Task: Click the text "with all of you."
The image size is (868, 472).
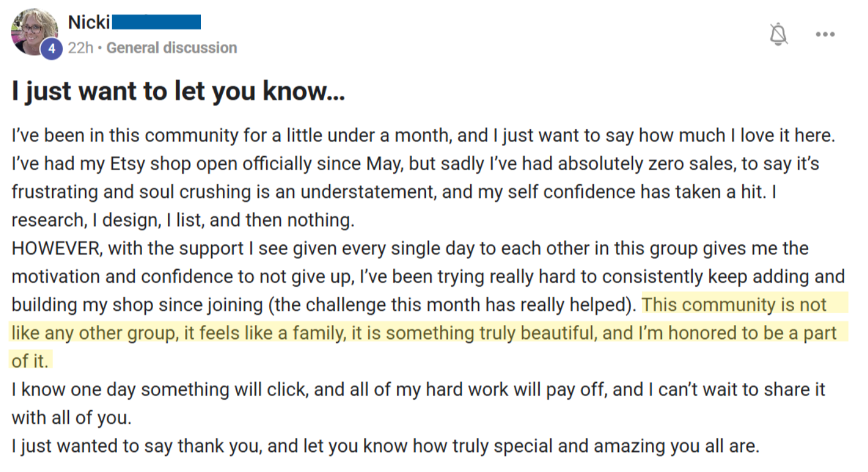Action: [71, 418]
